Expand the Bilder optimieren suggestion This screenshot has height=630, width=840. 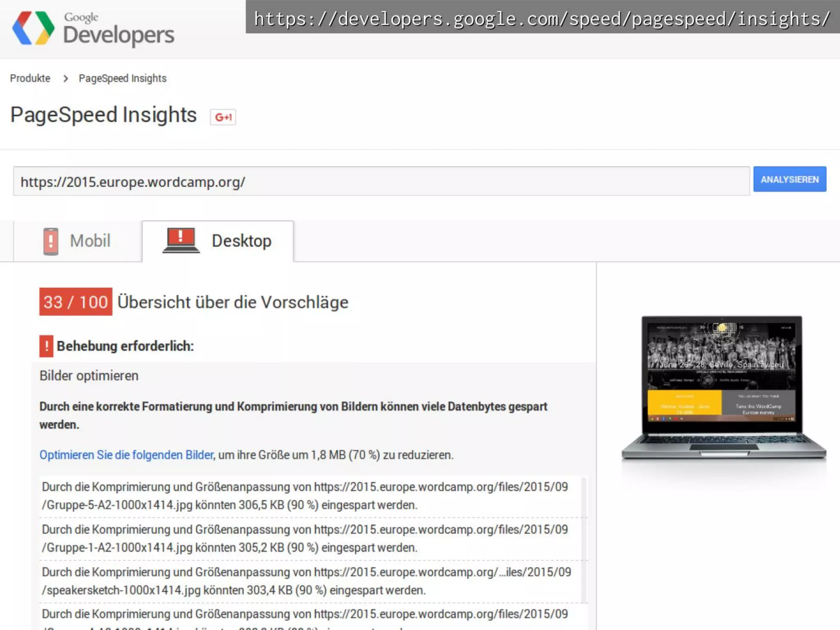tap(89, 376)
